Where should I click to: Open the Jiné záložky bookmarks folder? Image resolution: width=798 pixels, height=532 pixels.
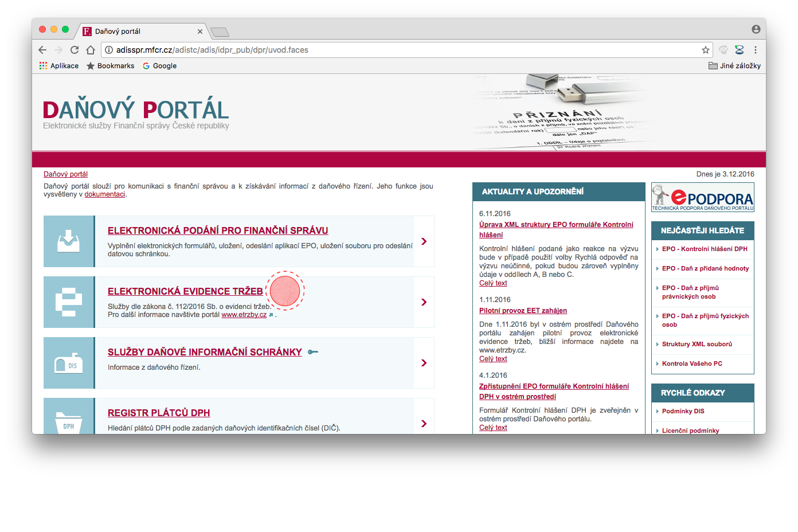(734, 66)
